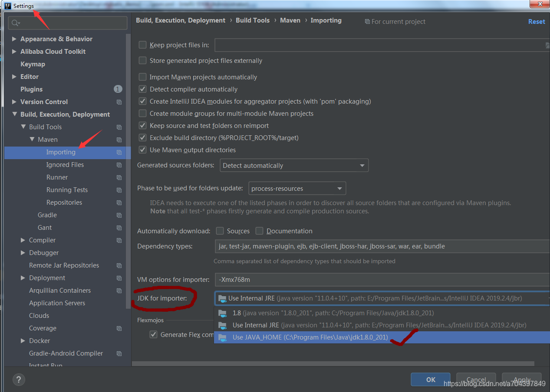Toggle the Generate Flex checkbox
Image resolution: width=550 pixels, height=392 pixels.
click(153, 335)
